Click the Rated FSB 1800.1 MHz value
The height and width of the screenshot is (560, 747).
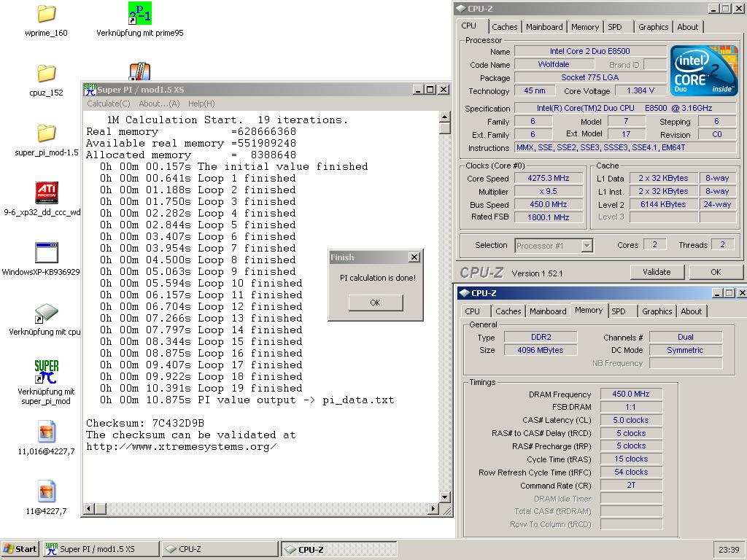tap(549, 217)
